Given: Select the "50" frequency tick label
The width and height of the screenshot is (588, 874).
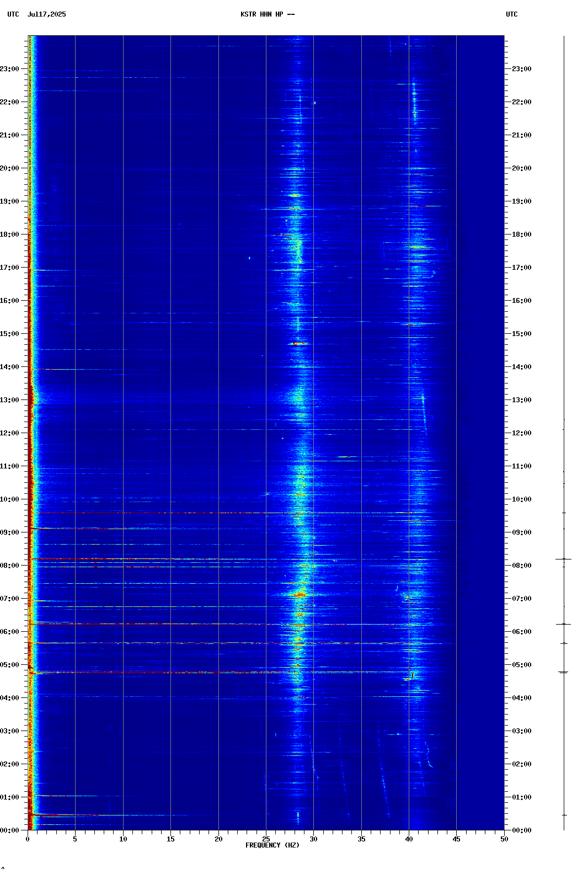Looking at the screenshot, I should [x=504, y=839].
